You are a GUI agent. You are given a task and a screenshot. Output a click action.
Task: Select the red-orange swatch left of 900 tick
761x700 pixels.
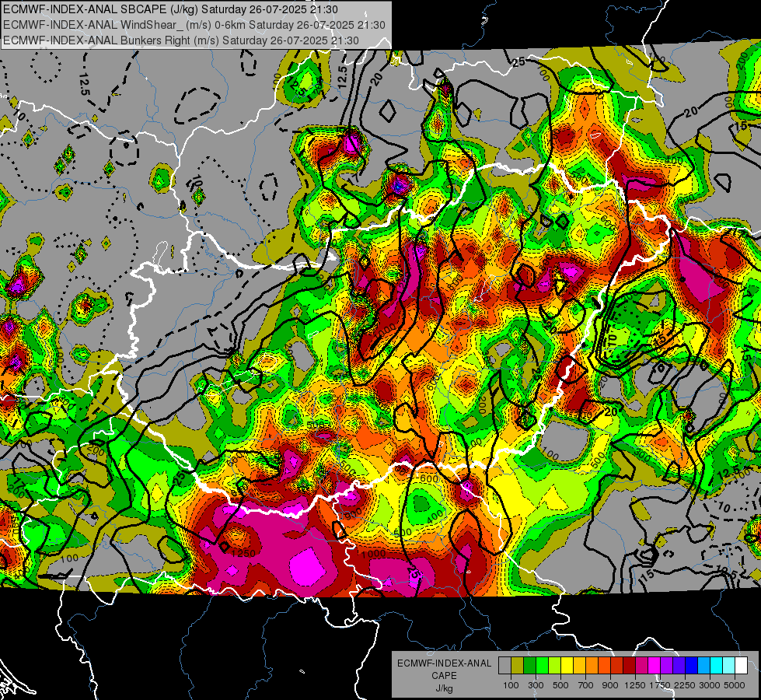pos(604,666)
